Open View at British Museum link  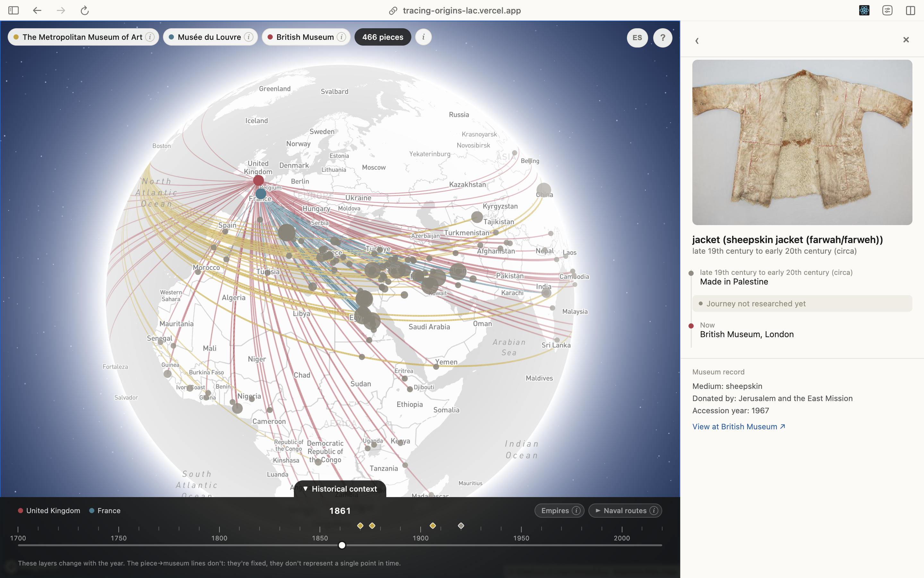coord(739,427)
